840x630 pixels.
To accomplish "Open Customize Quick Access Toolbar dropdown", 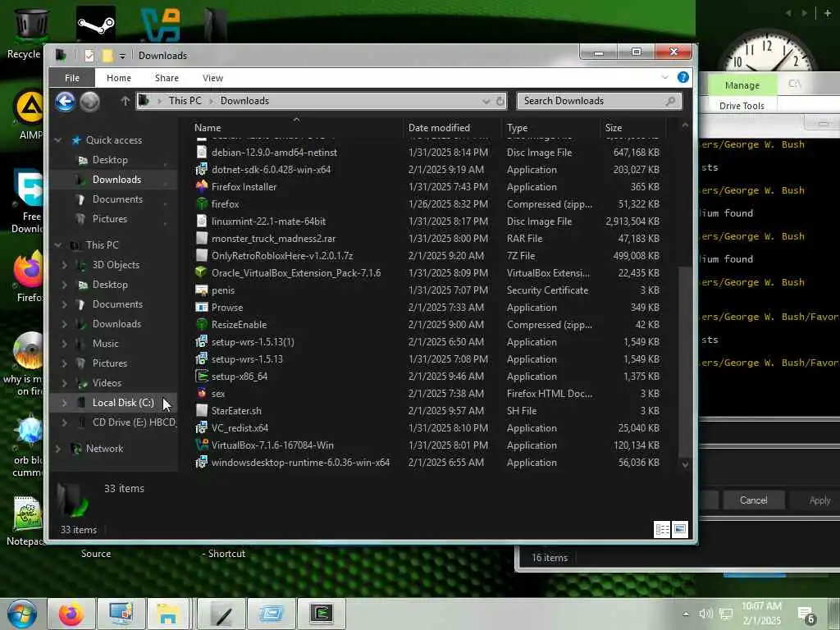I will 122,57.
